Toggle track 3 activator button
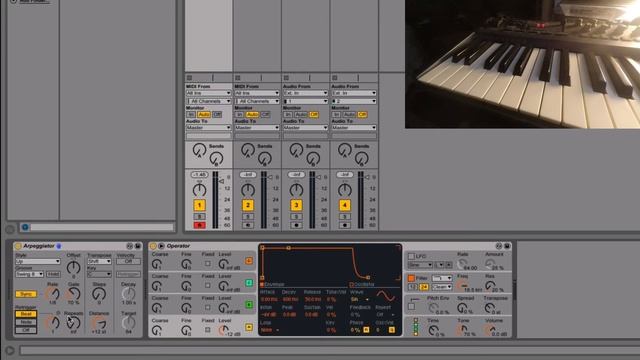 coord(296,205)
